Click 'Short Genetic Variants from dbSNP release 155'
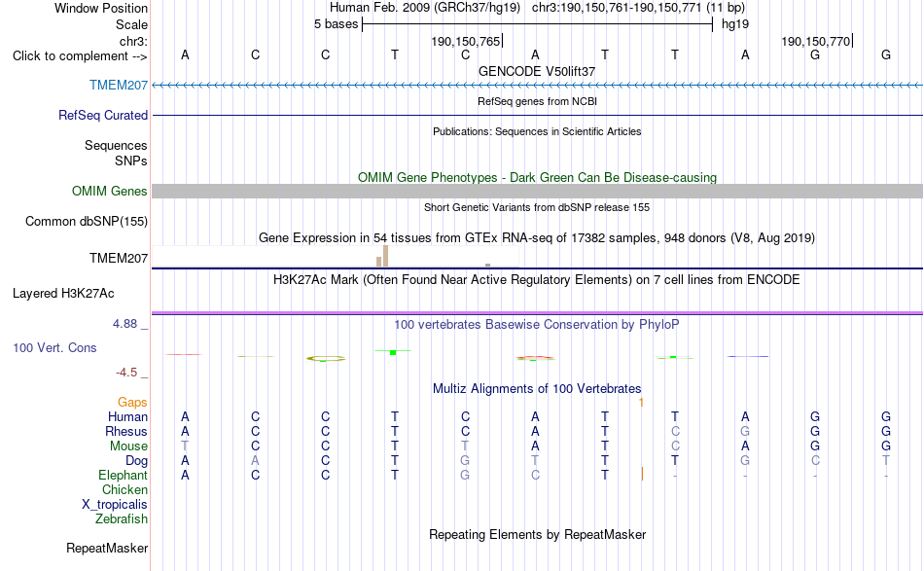 (x=537, y=207)
